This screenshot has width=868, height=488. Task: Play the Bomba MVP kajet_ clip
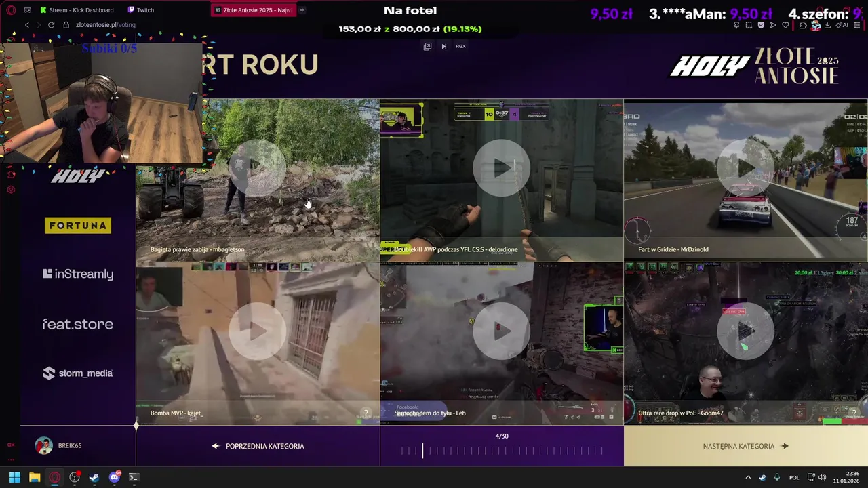(x=258, y=331)
